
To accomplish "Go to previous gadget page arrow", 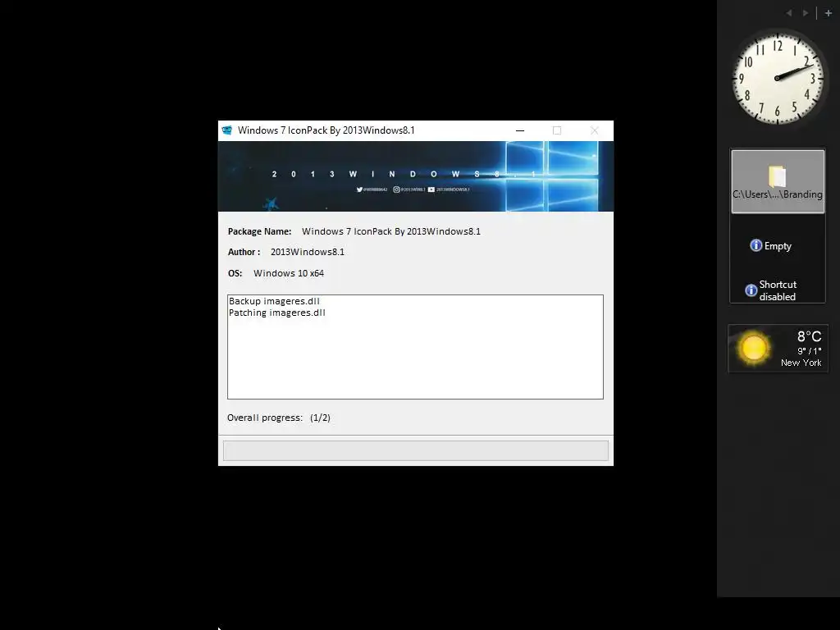I will pos(789,13).
